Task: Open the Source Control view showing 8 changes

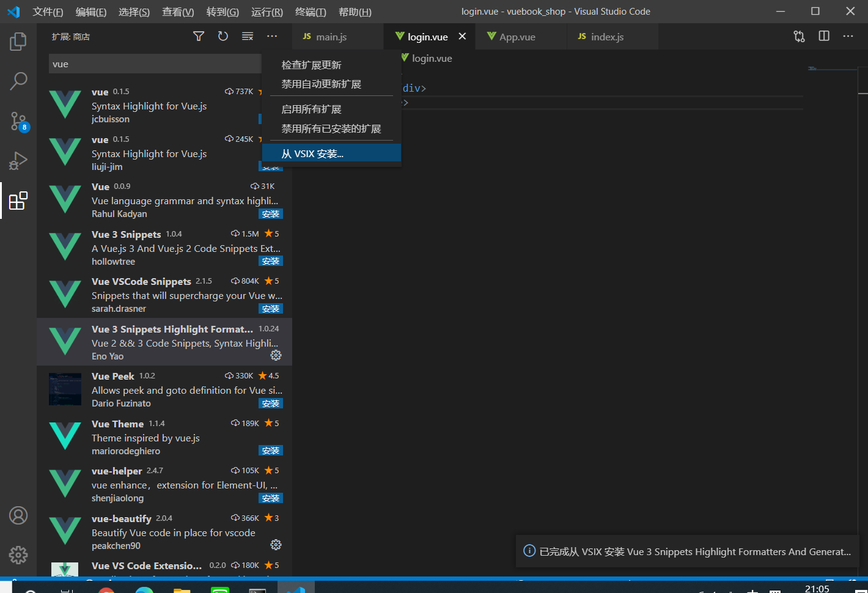Action: pos(18,121)
